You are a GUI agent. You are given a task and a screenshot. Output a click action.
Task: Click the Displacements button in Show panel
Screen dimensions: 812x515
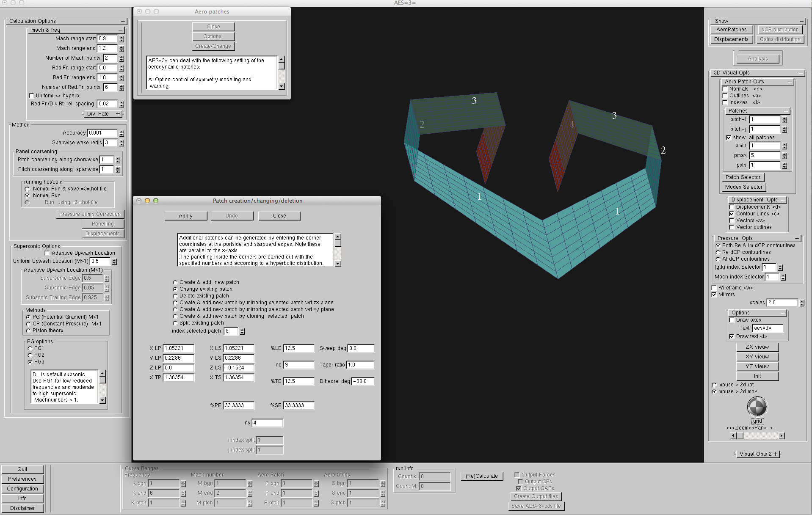point(732,39)
